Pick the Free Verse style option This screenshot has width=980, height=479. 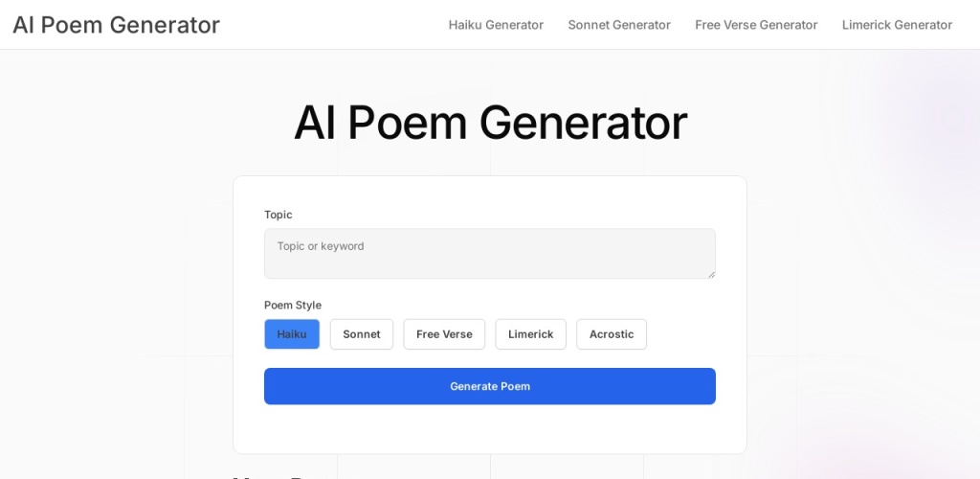(x=444, y=334)
